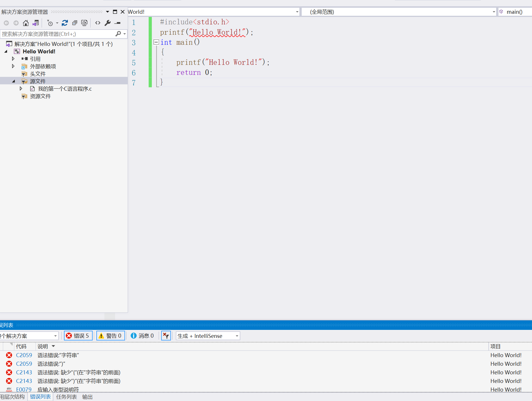
Task: Click the magnifier search icon
Action: coord(118,34)
